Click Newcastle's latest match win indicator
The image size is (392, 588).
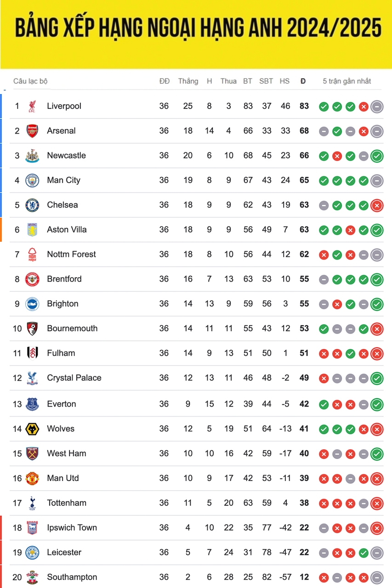tap(377, 156)
